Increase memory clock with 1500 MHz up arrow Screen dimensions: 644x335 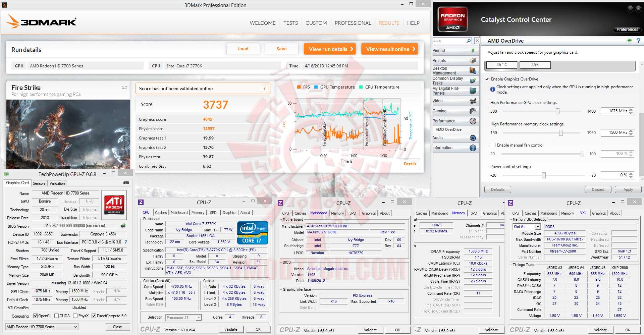tap(631, 131)
